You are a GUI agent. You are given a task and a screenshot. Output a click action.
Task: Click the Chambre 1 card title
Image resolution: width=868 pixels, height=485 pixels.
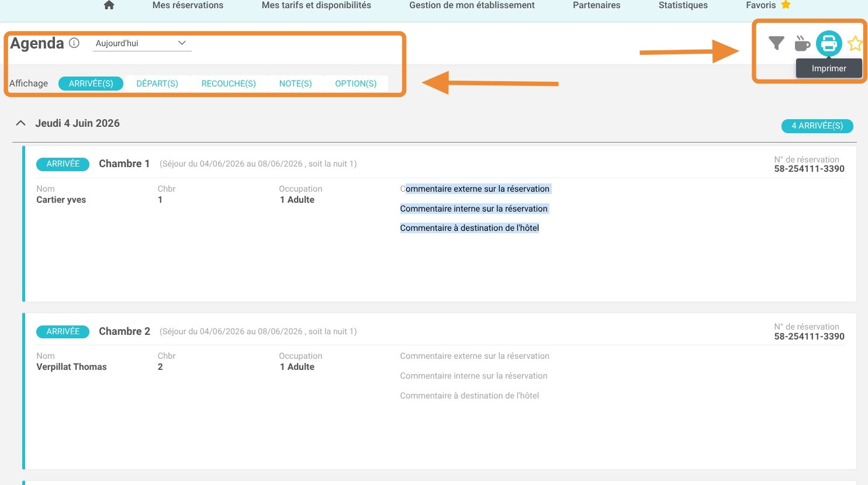click(x=125, y=164)
